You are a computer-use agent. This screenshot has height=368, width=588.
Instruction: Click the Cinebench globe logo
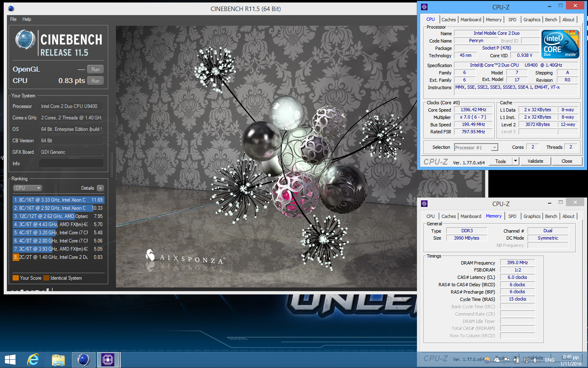[x=25, y=40]
